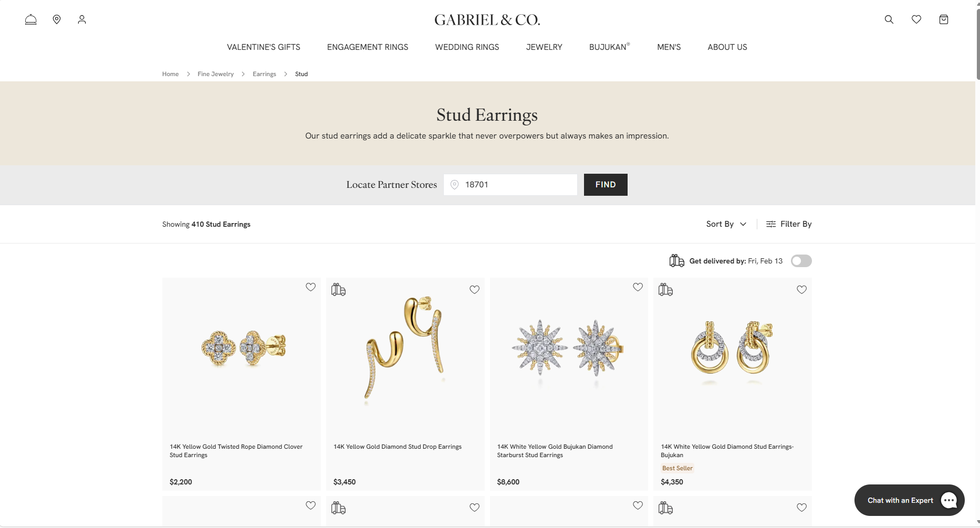
Task: Expand the Sort By dropdown
Action: pyautogui.click(x=726, y=224)
